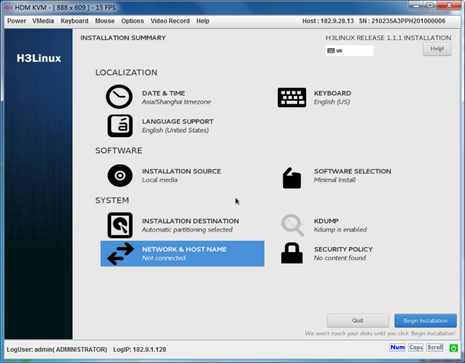Click 'Asia/Shanghai timezone' text

176,102
